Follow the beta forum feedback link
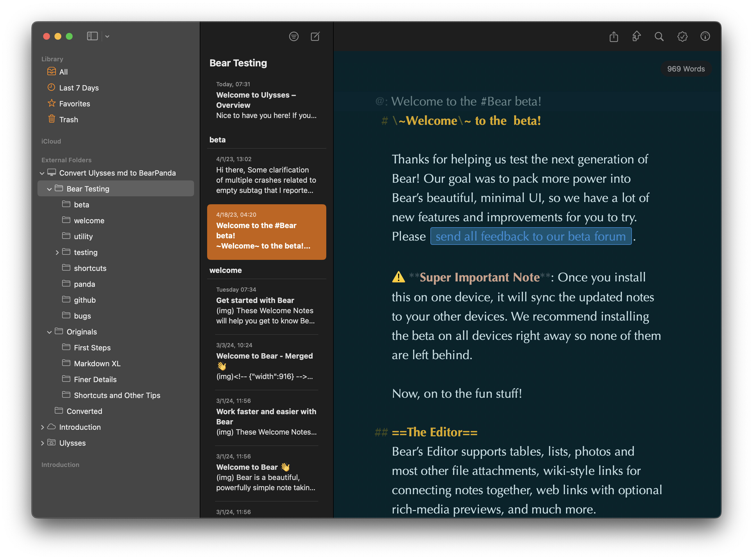Viewport: 753px width, 560px height. tap(530, 236)
